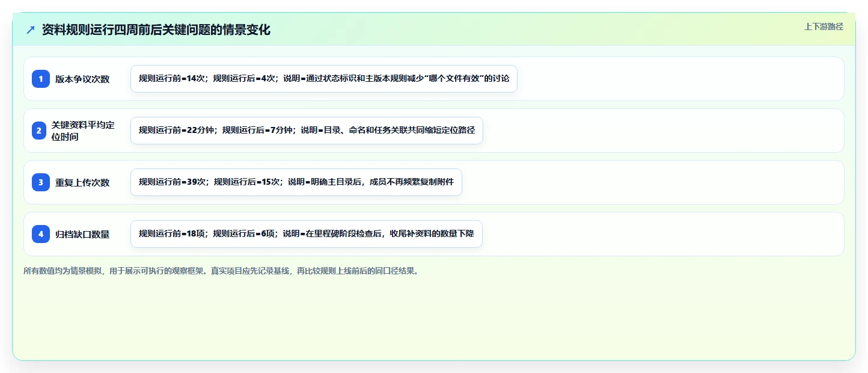Select the 重复上传次数 label
Viewport: 868px width, 373px height.
point(82,182)
